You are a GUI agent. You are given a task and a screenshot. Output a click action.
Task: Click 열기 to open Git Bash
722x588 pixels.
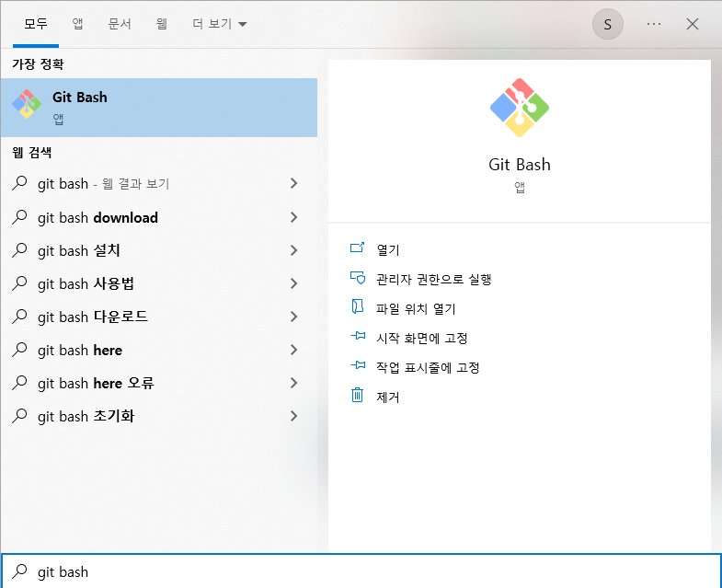388,249
